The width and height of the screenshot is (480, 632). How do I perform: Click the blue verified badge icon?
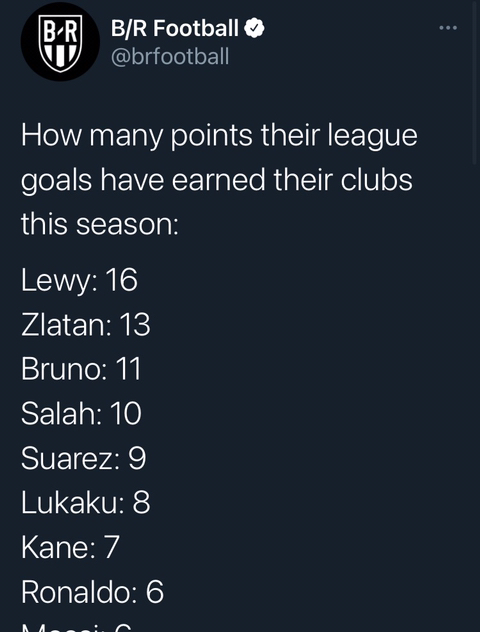click(x=254, y=28)
